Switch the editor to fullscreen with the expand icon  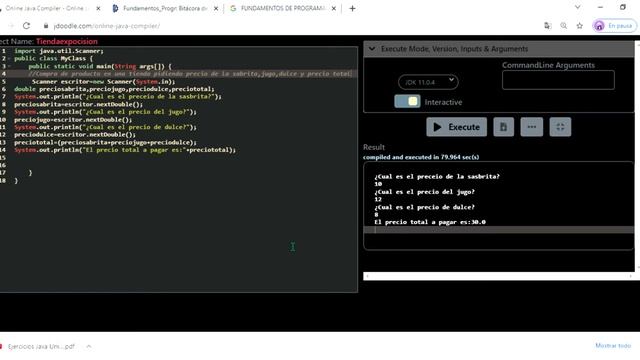[560, 127]
